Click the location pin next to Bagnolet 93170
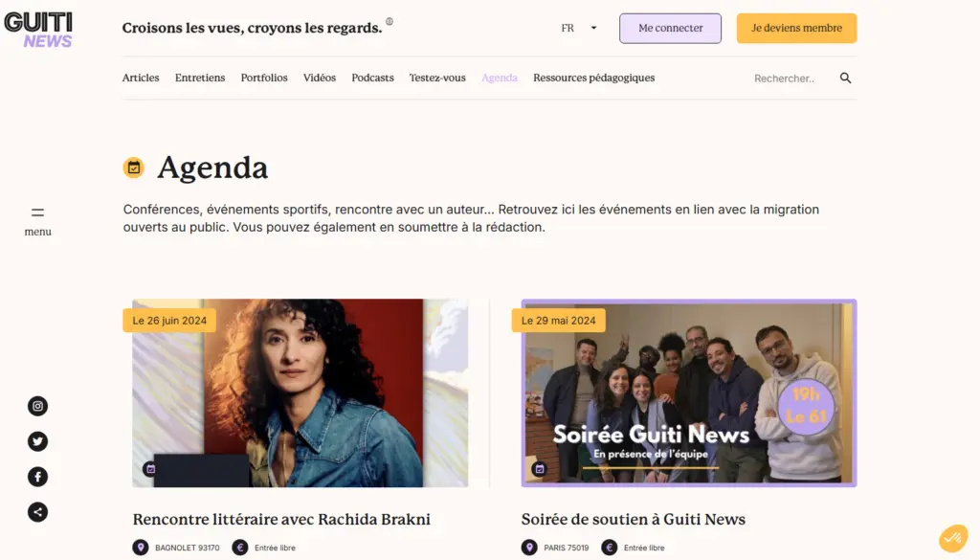Image resolution: width=980 pixels, height=560 pixels. (x=141, y=548)
